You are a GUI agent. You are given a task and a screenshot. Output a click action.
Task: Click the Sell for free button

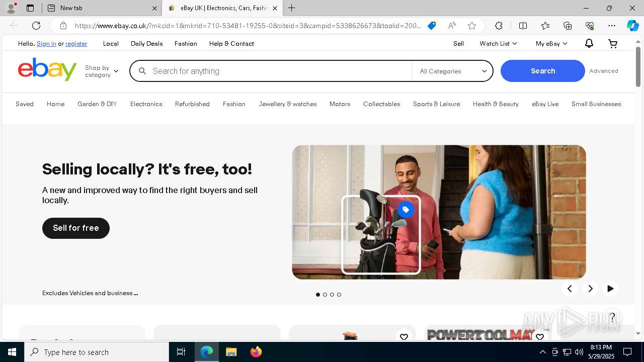pyautogui.click(x=76, y=228)
